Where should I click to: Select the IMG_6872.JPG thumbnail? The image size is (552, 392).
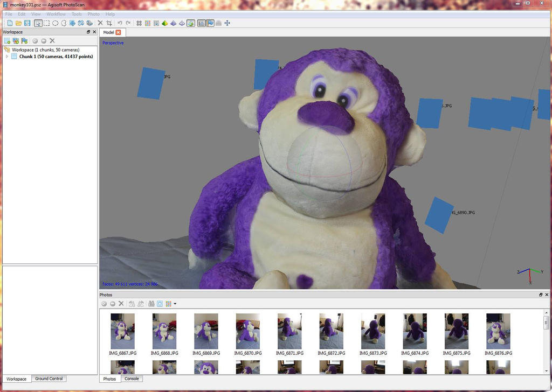(331, 331)
